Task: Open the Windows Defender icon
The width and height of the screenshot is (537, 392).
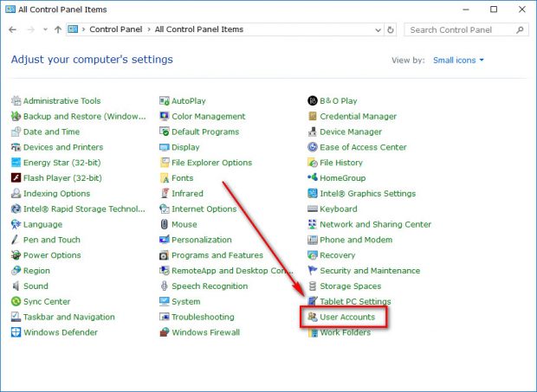Action: coord(16,332)
